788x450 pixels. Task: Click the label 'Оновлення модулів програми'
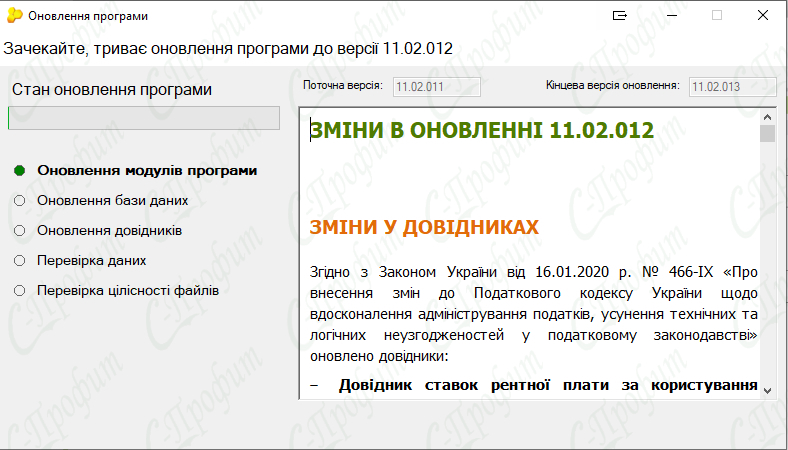click(147, 170)
